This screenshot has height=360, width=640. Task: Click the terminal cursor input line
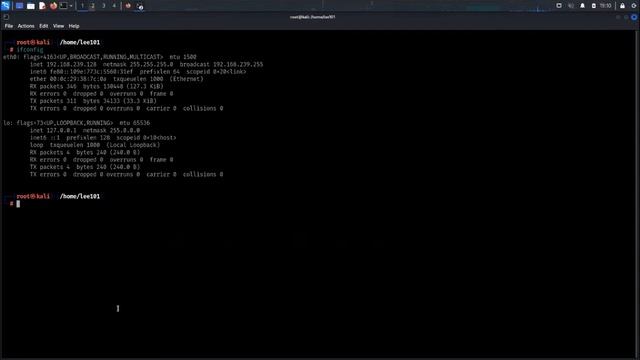point(18,204)
